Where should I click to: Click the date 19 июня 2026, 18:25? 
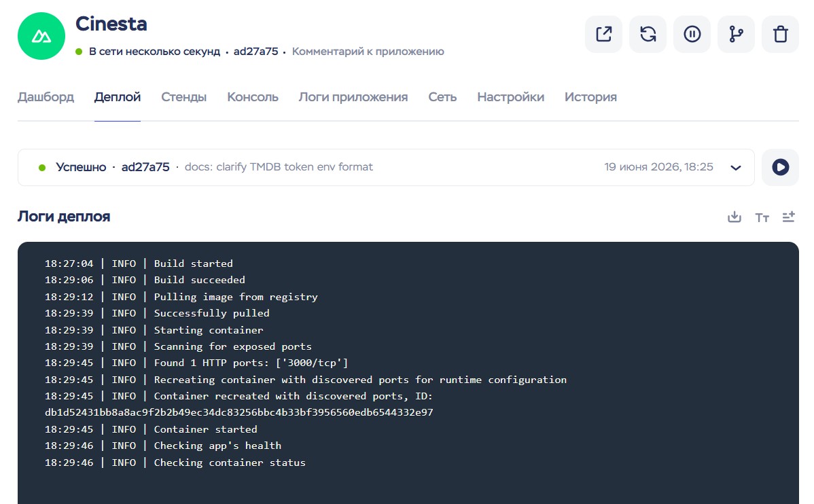(659, 167)
